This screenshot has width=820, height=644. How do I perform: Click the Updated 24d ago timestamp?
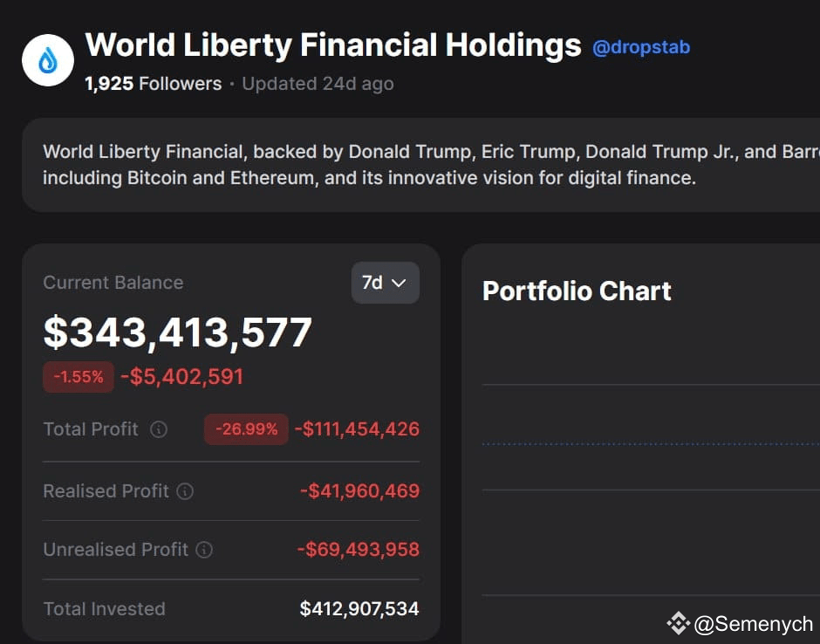tap(318, 84)
